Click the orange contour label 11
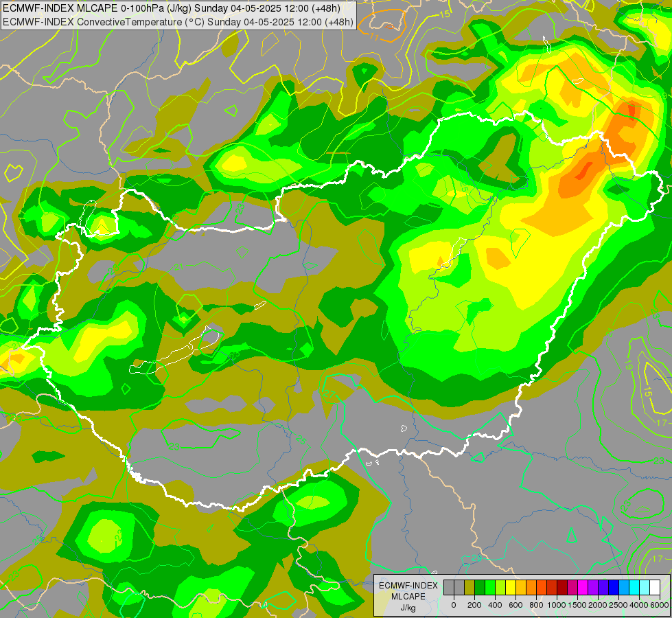The image size is (672, 618). click(x=374, y=38)
